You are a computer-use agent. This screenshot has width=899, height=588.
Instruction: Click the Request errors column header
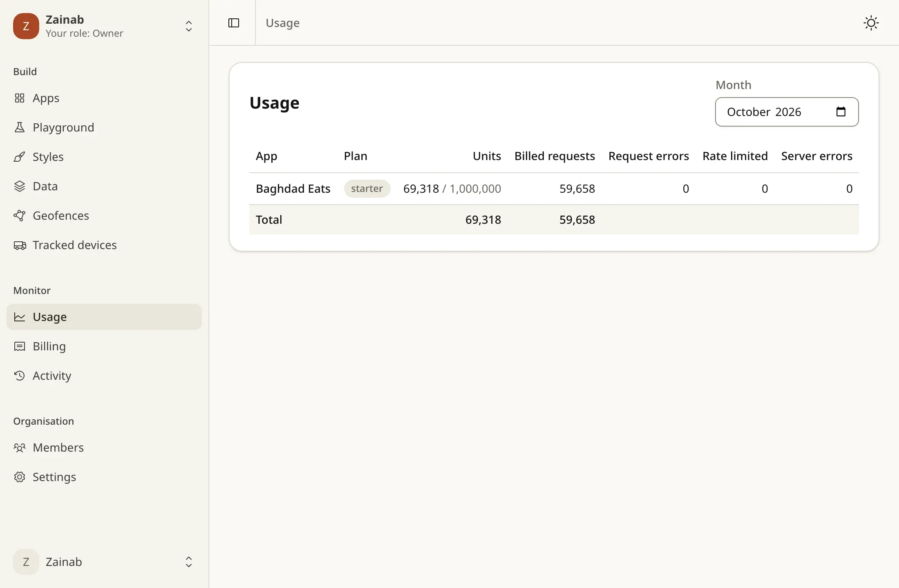tap(649, 156)
